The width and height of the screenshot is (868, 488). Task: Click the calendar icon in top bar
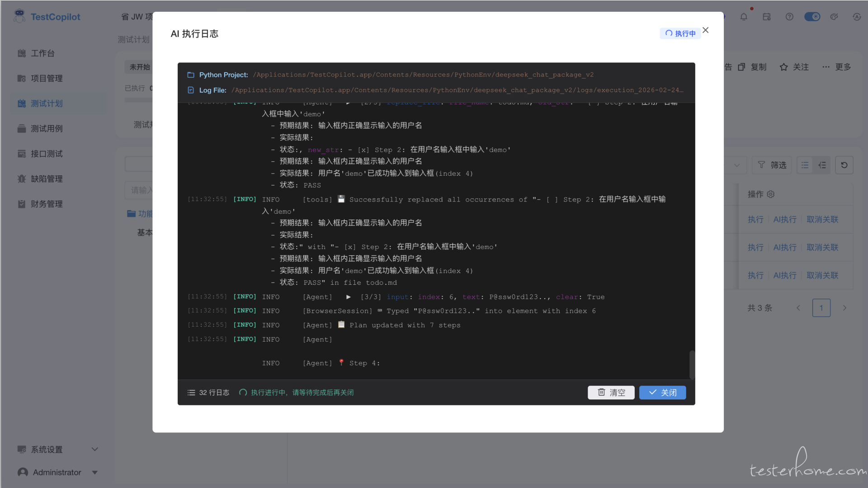pos(767,17)
